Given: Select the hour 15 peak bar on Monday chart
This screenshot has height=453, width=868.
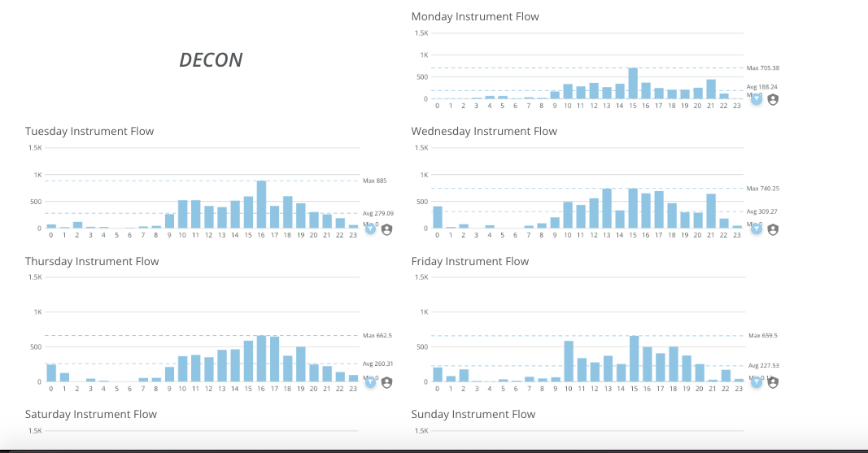Looking at the screenshot, I should (633, 84).
